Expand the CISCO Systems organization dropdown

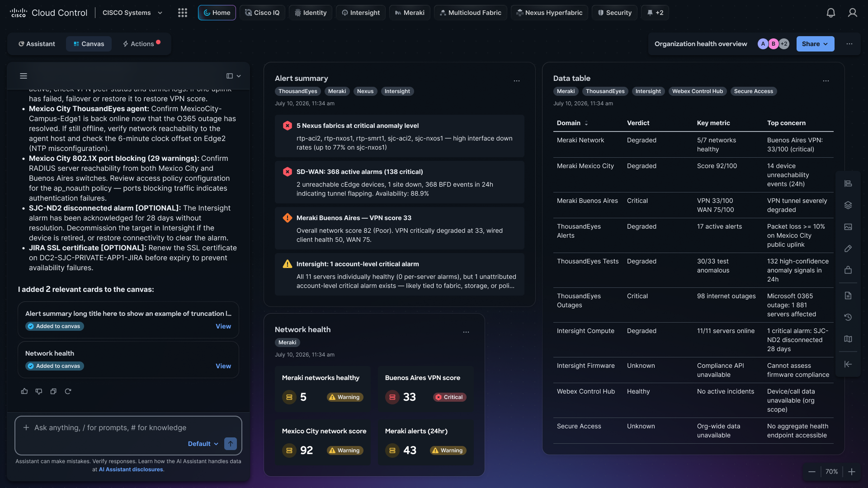point(132,13)
